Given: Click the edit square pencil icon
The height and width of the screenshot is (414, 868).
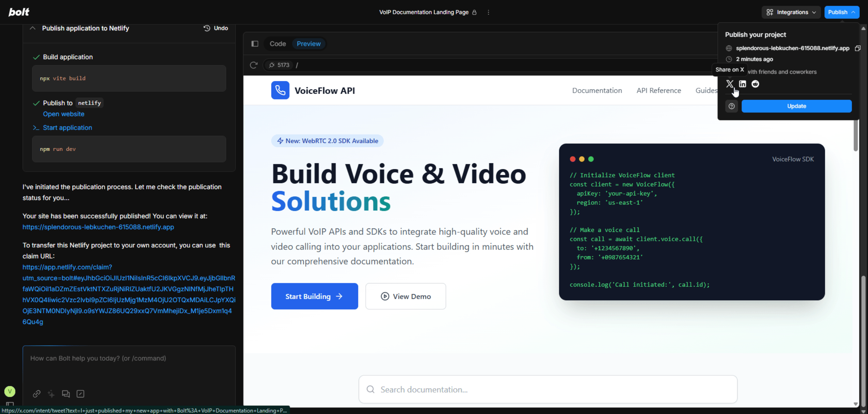Looking at the screenshot, I should point(80,394).
